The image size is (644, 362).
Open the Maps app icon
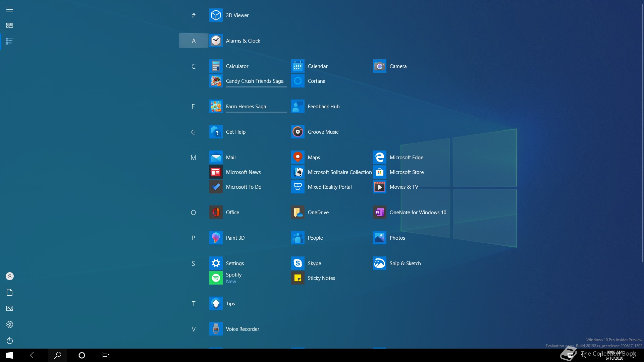coord(298,158)
